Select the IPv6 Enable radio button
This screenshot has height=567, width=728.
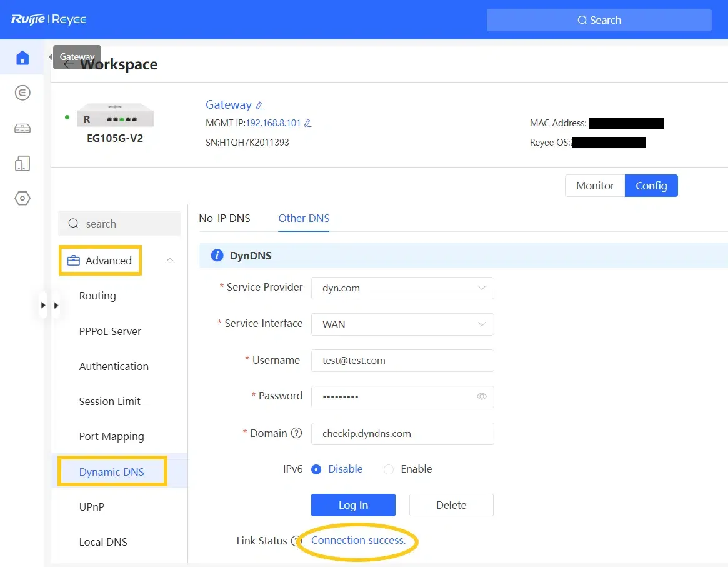389,469
